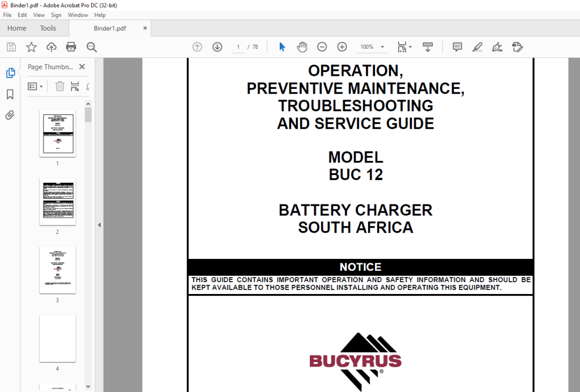This screenshot has height=392, width=580.
Task: Toggle scrolling read mode icon
Action: (428, 47)
